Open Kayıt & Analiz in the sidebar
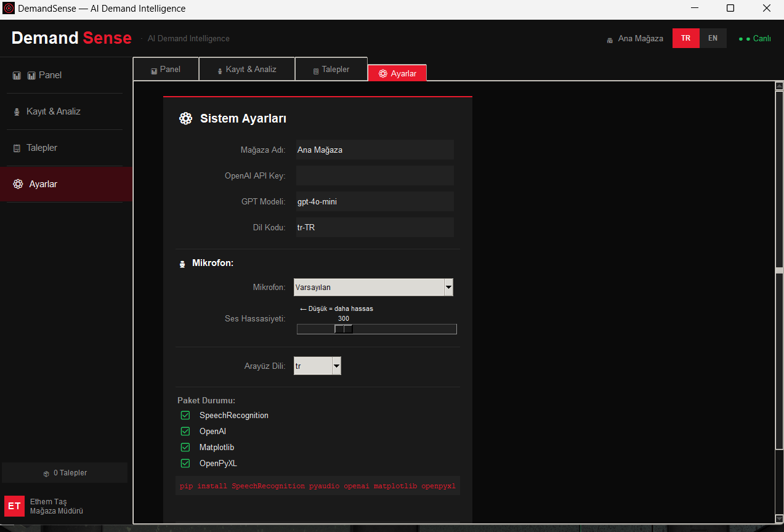The image size is (784, 532). (66, 111)
